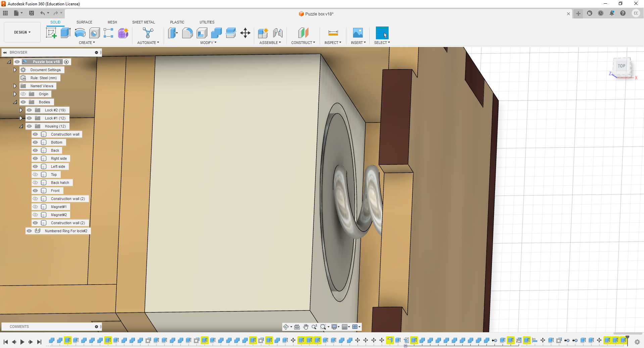Show the hidden Top body
The width and height of the screenshot is (644, 348).
point(35,175)
